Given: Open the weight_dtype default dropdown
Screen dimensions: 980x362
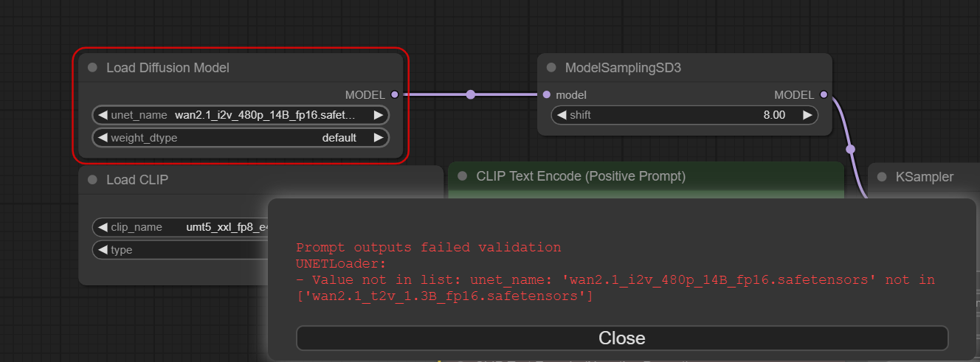Looking at the screenshot, I should [x=241, y=138].
